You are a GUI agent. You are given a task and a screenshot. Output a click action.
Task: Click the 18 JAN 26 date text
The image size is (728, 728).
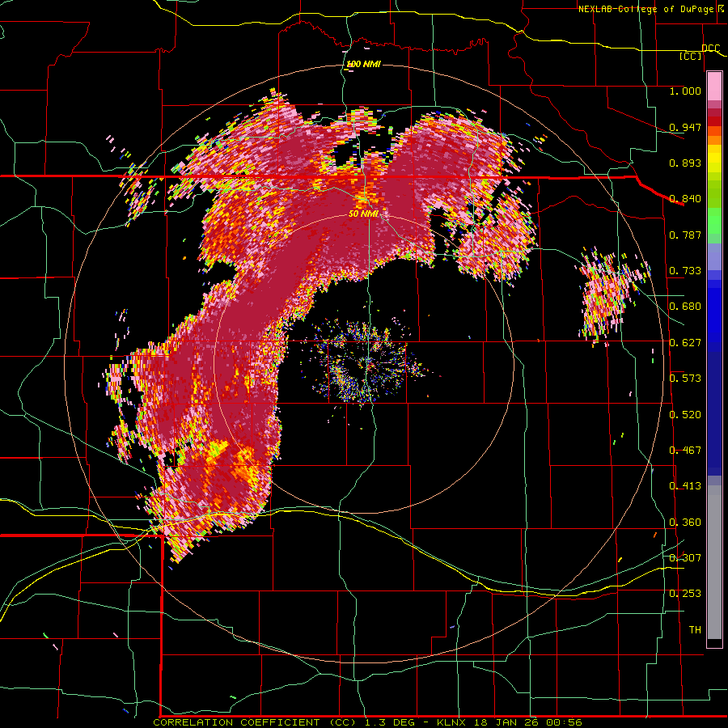[x=506, y=722]
